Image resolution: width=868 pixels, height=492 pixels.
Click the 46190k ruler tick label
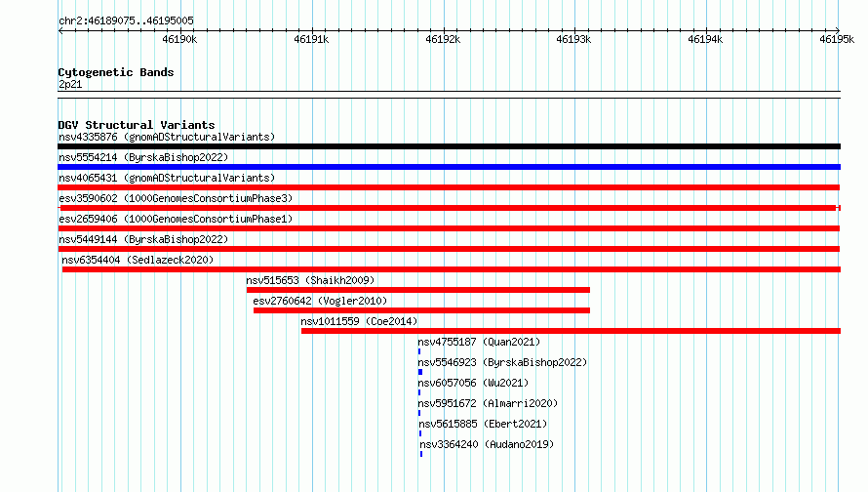point(179,39)
